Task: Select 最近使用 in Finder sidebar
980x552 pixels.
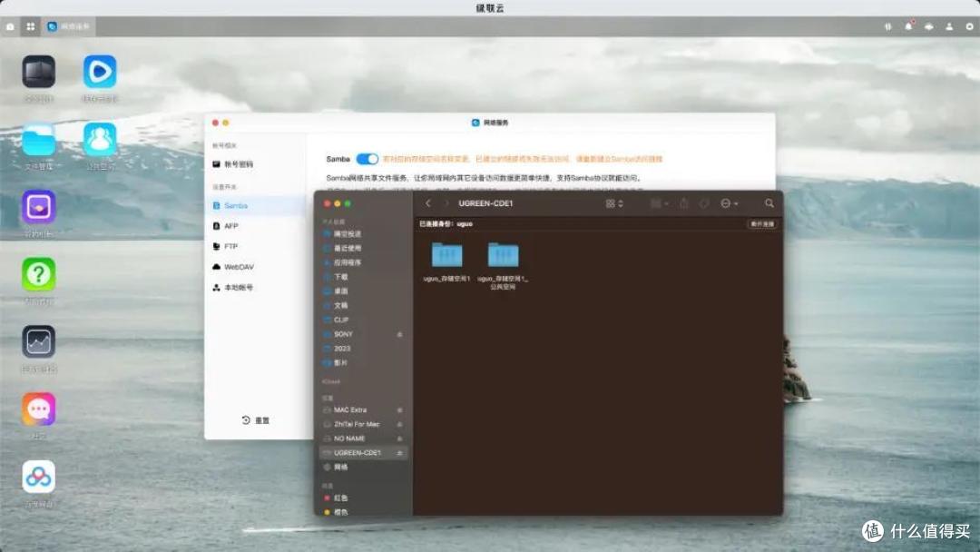Action: pyautogui.click(x=364, y=248)
